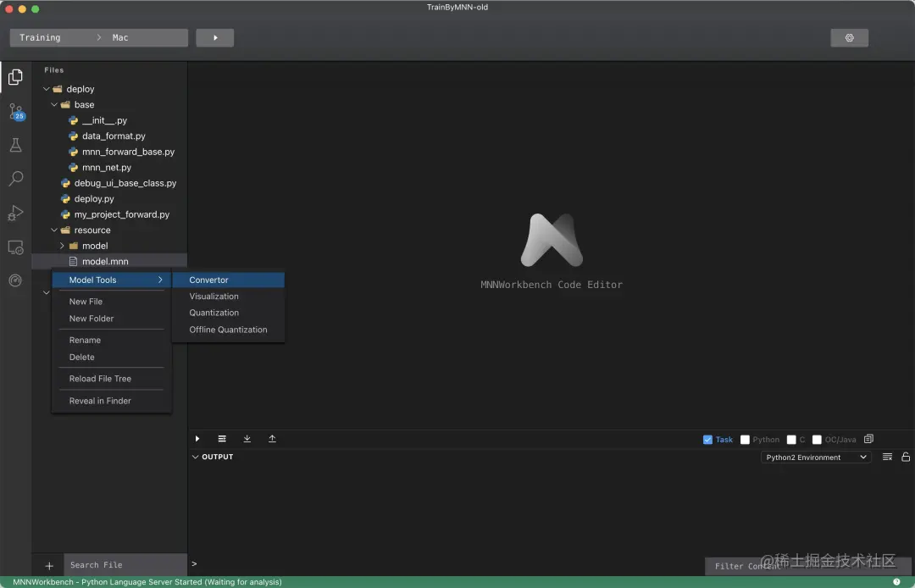The image size is (915, 588).
Task: Select Visualization from submenu
Action: (x=228, y=297)
